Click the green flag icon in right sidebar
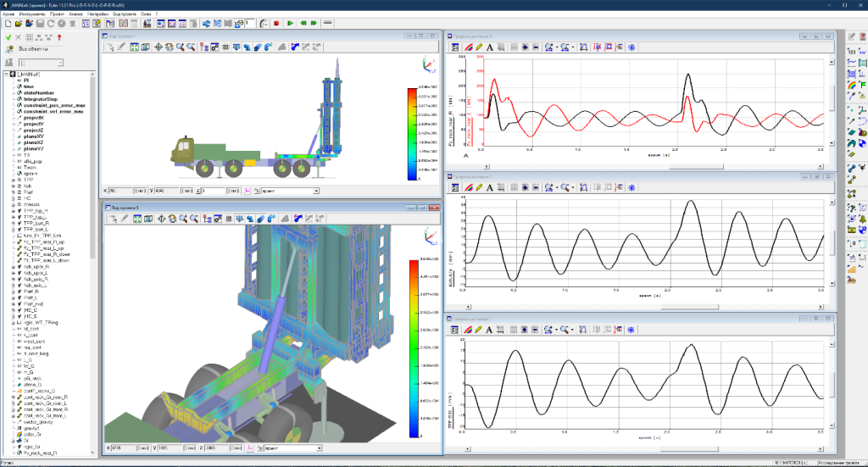 coord(862,85)
